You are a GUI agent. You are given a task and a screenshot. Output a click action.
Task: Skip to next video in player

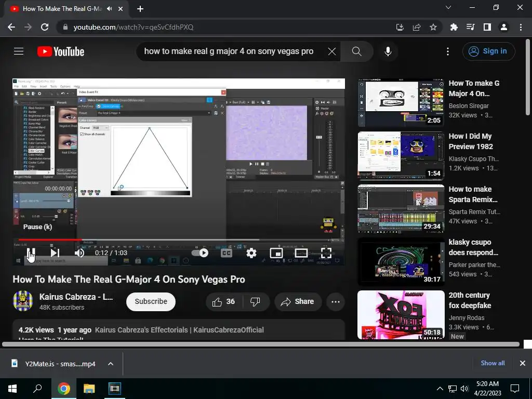[x=55, y=253]
